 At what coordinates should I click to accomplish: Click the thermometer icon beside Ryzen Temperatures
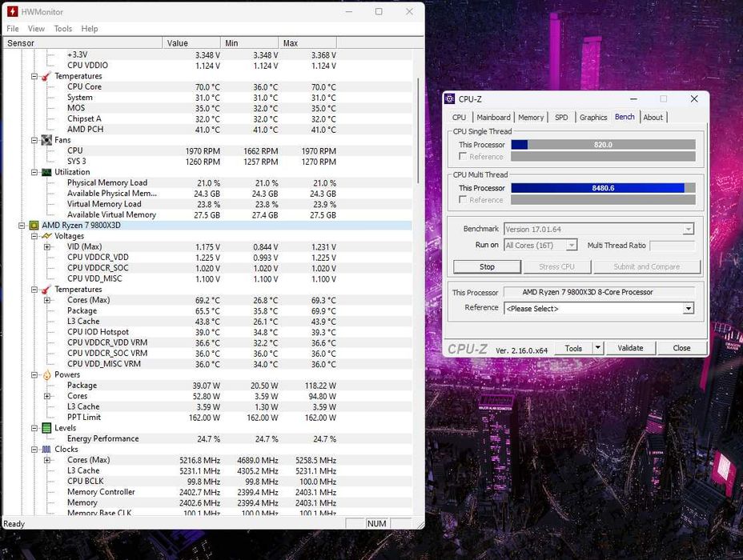click(46, 290)
